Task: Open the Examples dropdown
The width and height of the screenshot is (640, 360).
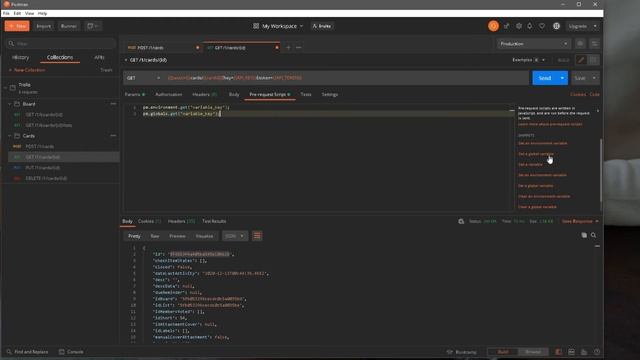Action: [x=529, y=60]
